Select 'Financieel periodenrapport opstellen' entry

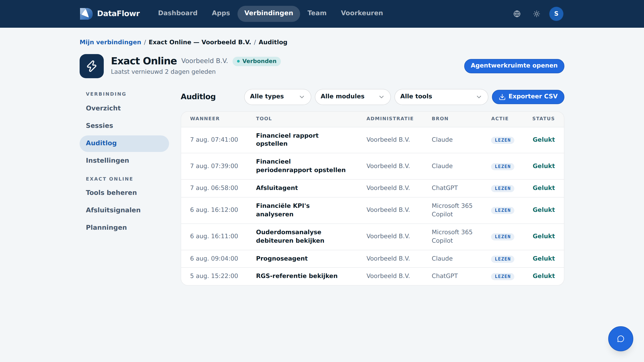click(x=301, y=166)
